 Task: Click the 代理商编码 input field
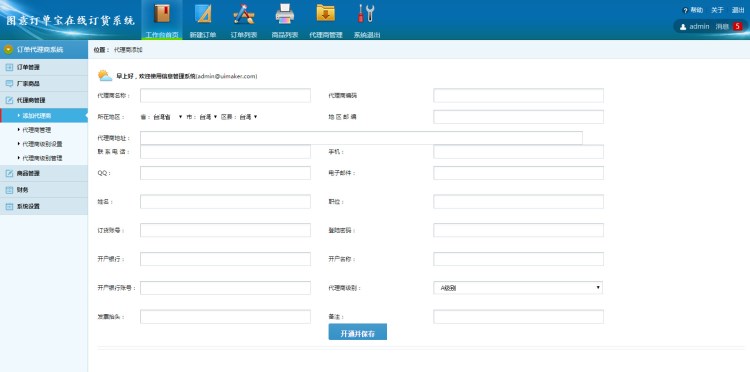(x=518, y=95)
